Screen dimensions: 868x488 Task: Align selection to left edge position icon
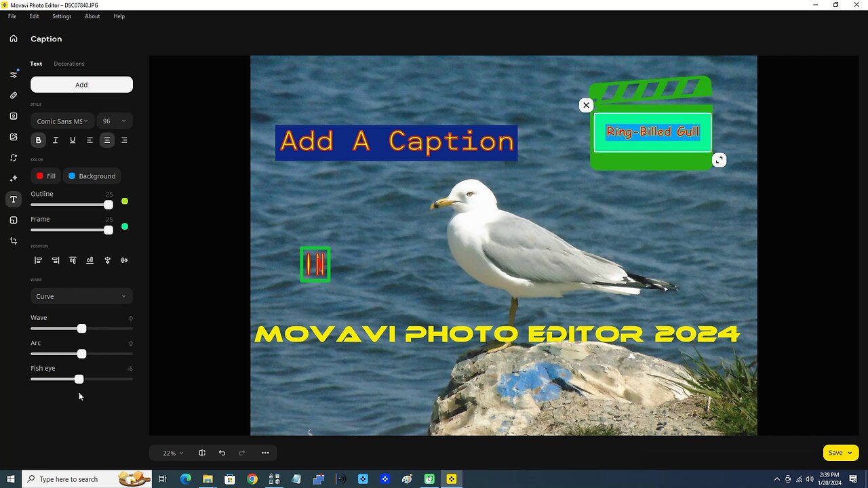pyautogui.click(x=38, y=260)
